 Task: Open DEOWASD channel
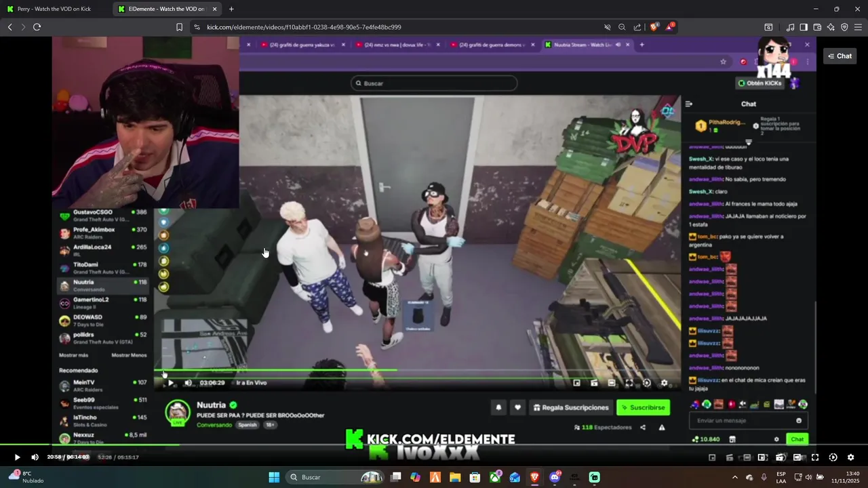click(104, 320)
